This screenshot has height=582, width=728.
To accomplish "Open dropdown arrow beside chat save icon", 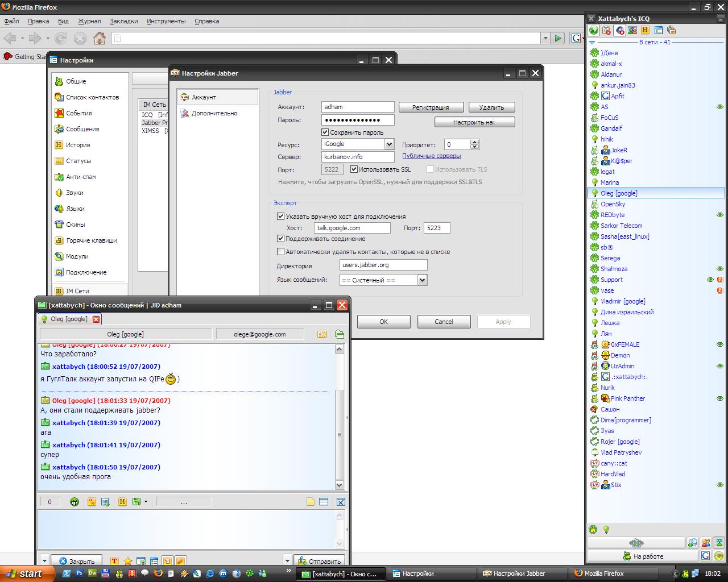I will pyautogui.click(x=146, y=502).
